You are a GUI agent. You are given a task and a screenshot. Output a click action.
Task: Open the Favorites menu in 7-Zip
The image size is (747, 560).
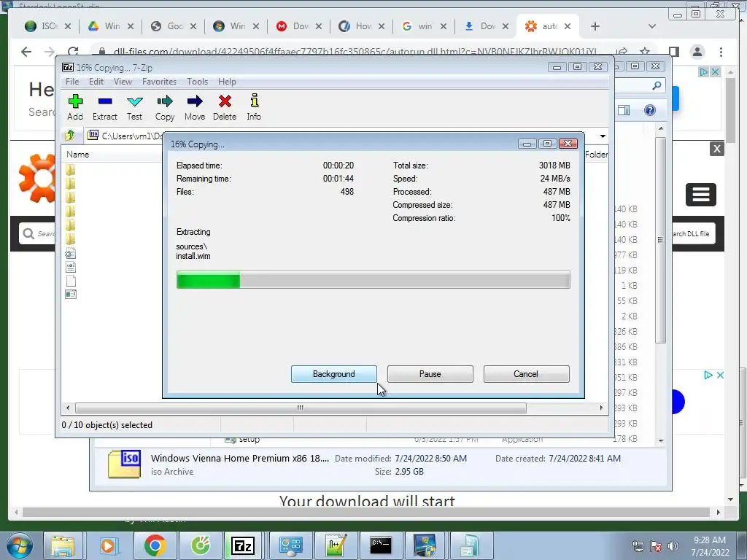pyautogui.click(x=160, y=82)
